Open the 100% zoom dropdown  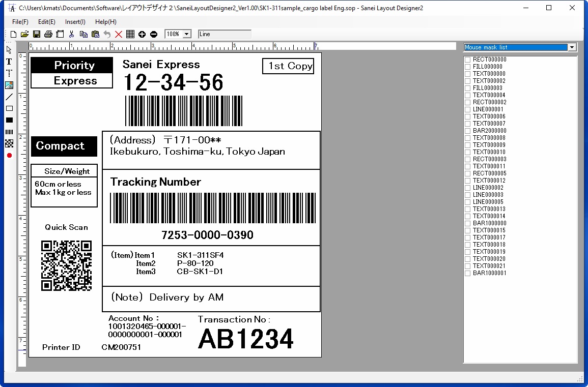pyautogui.click(x=186, y=34)
